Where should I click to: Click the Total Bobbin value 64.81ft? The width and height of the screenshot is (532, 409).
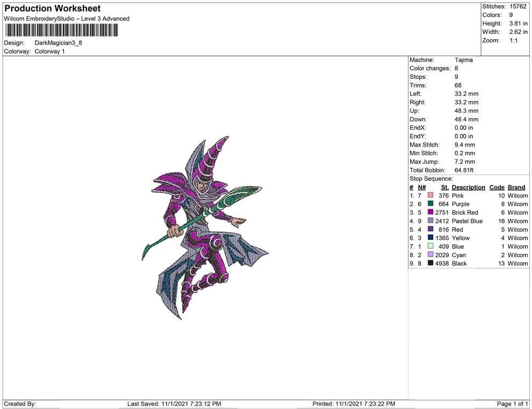[465, 170]
